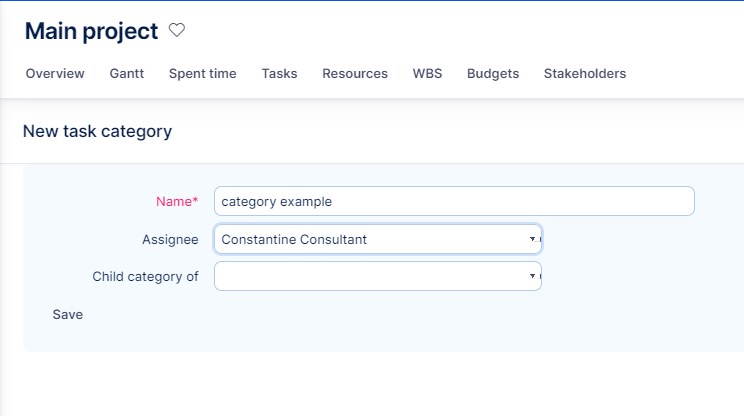The width and height of the screenshot is (744, 416).
Task: View the WBS tab
Action: click(427, 74)
